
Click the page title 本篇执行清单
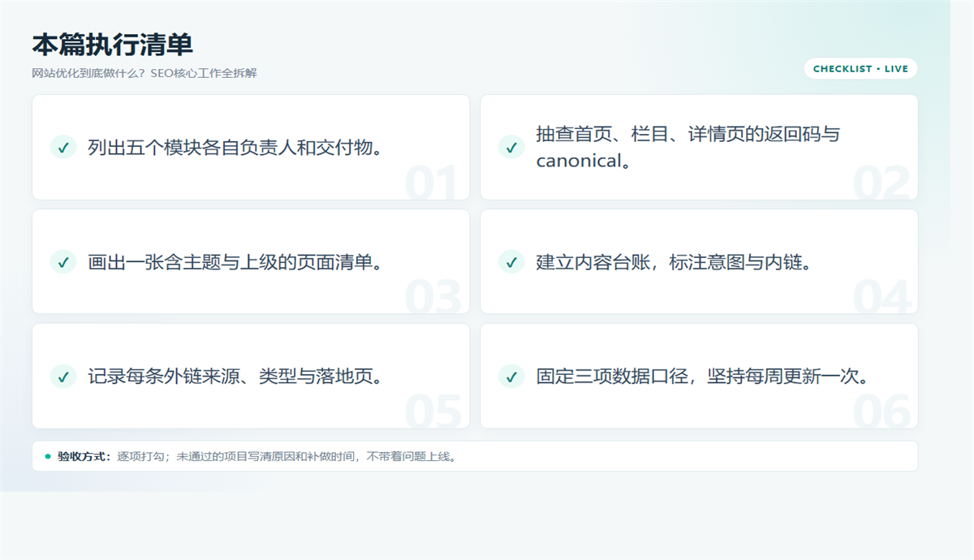(112, 45)
